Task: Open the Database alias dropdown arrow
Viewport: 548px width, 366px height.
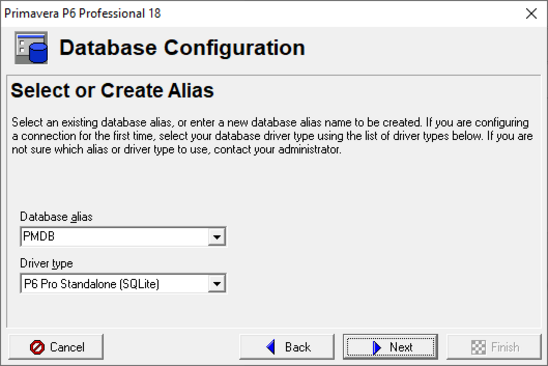Action: pos(217,237)
